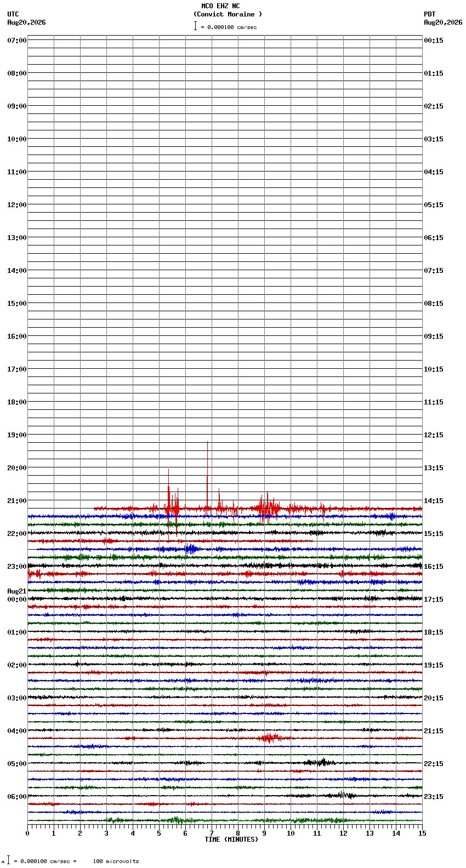Image resolution: width=466 pixels, height=868 pixels.
Task: Click the '17:15' PDT time label
Action: [434, 599]
